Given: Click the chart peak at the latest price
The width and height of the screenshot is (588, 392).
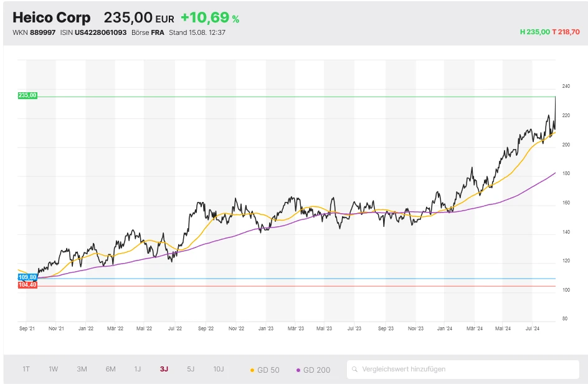Looking at the screenshot, I should pyautogui.click(x=555, y=98).
